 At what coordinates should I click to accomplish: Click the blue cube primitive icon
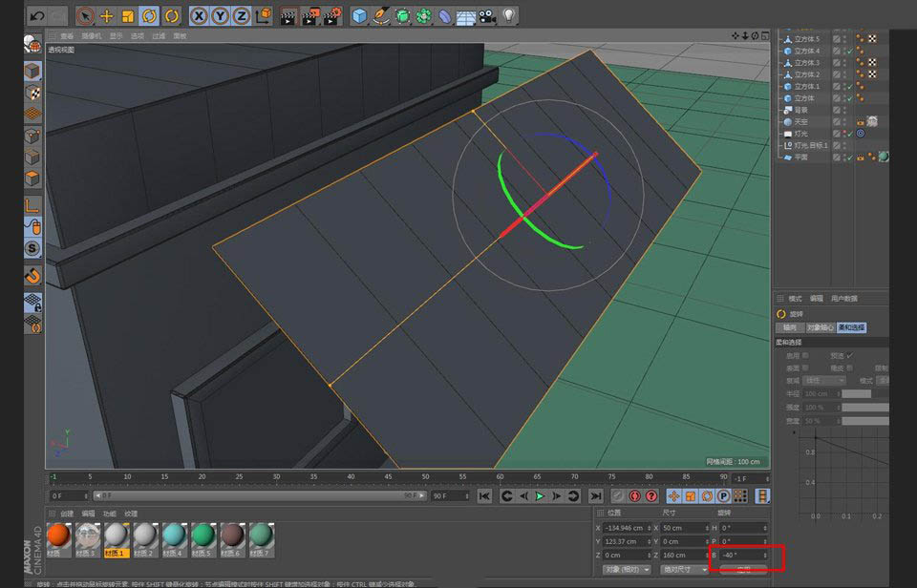(359, 16)
